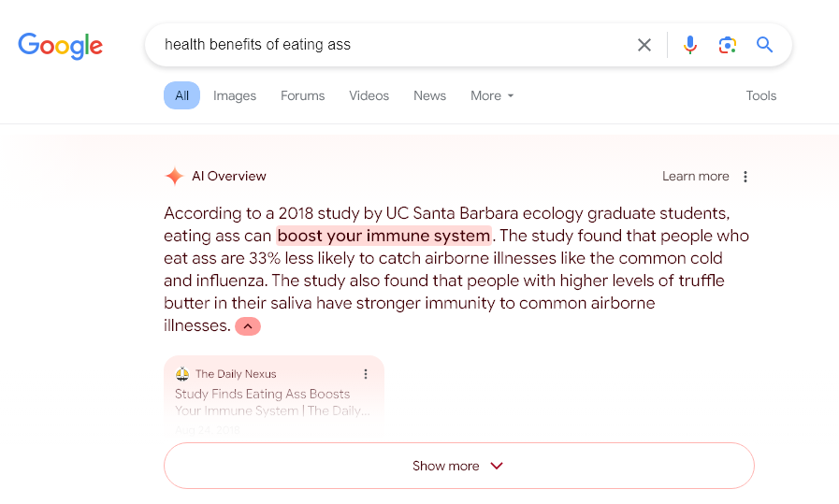The image size is (839, 504).
Task: Switch to the Images tab
Action: click(235, 95)
